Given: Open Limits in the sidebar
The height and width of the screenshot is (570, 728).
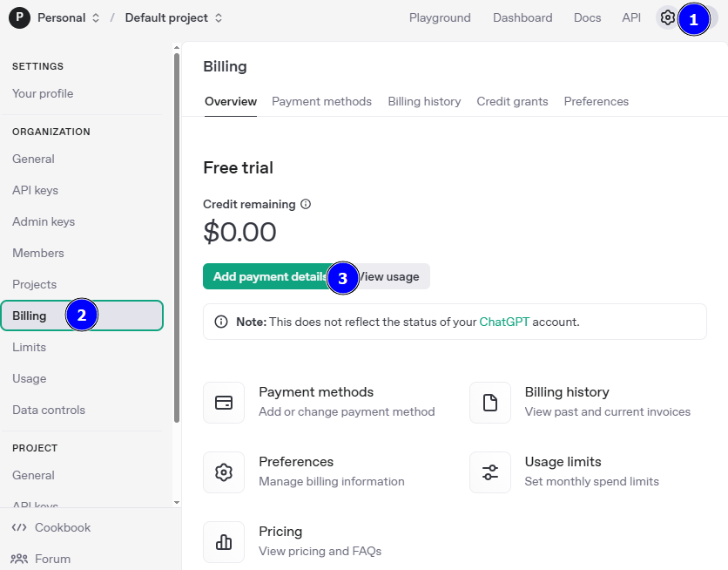Looking at the screenshot, I should (30, 347).
